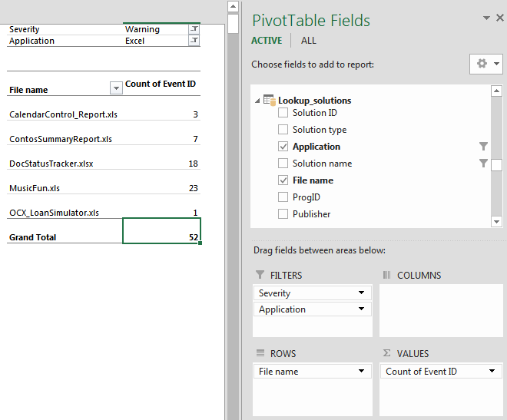Select the Count of Event ID header cell
The height and width of the screenshot is (420, 507).
coord(161,84)
